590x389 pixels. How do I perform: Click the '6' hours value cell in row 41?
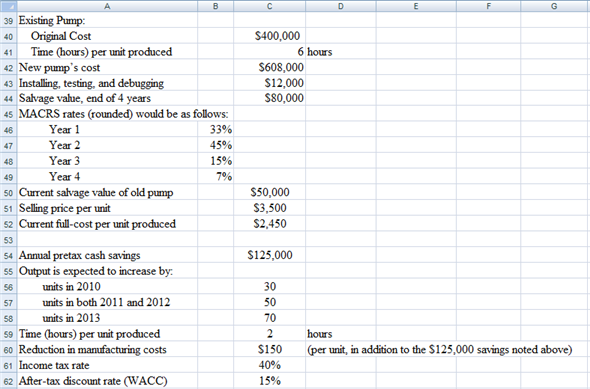pyautogui.click(x=269, y=52)
